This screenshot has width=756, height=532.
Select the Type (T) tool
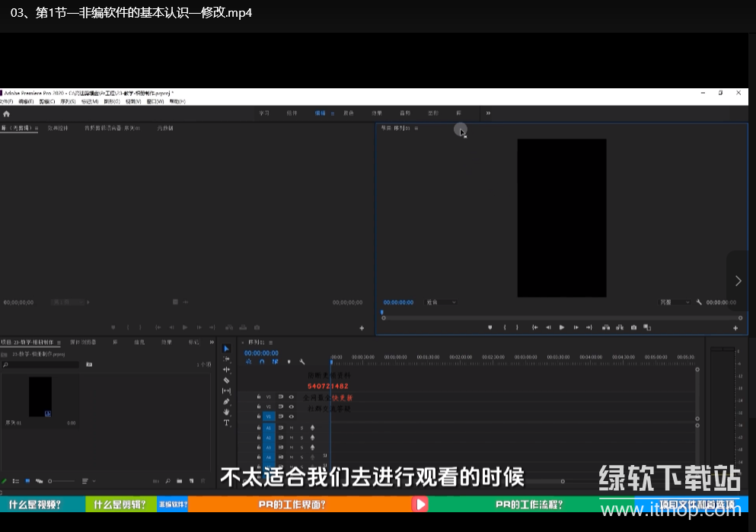(226, 422)
